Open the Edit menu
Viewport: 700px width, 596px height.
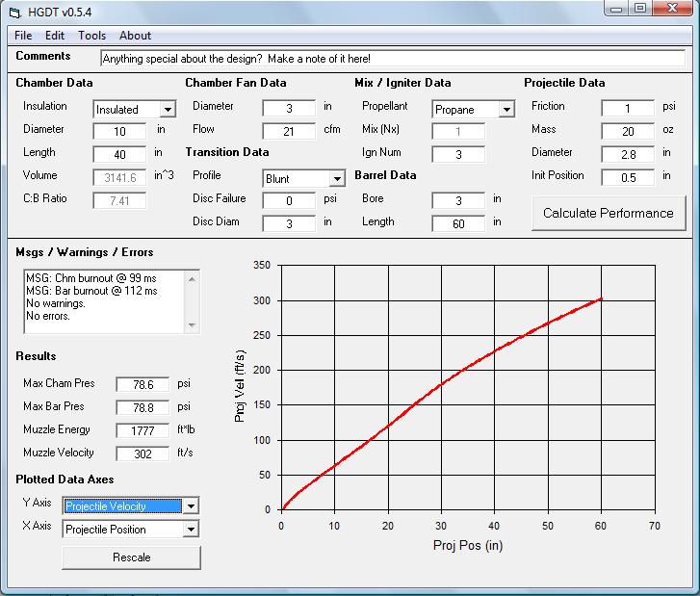coord(54,36)
